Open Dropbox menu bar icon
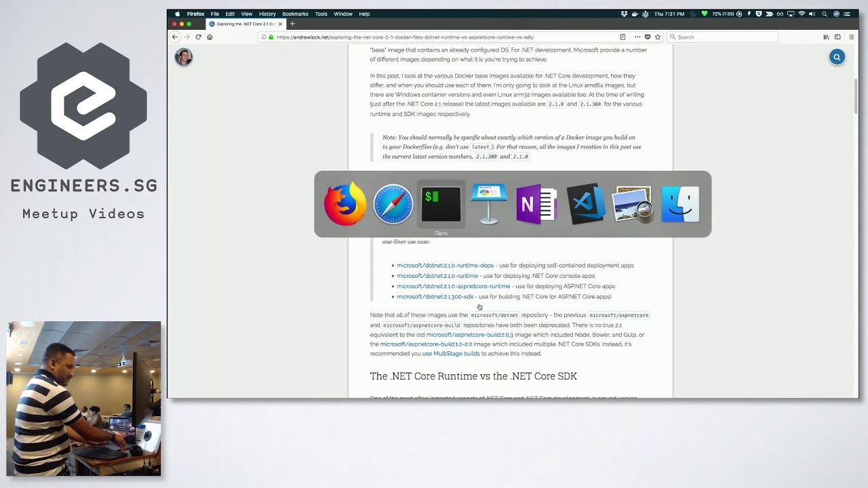Screen dimensions: 868x488 tap(624, 14)
